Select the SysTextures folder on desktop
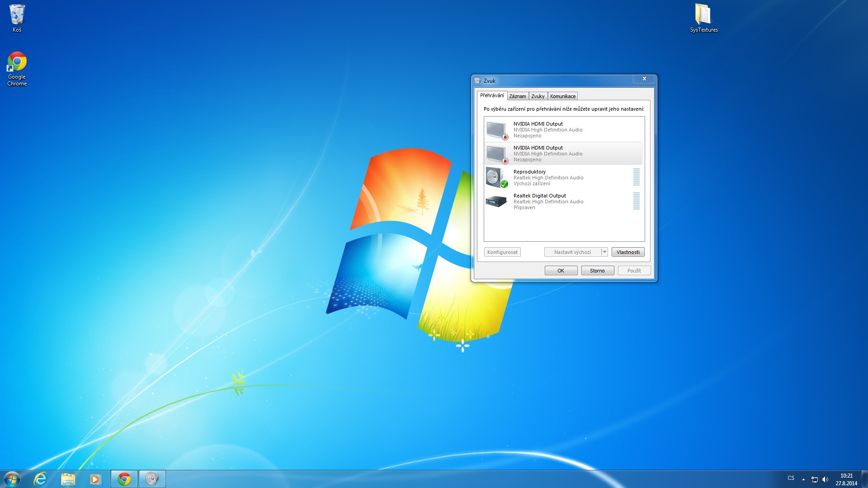 [x=703, y=18]
